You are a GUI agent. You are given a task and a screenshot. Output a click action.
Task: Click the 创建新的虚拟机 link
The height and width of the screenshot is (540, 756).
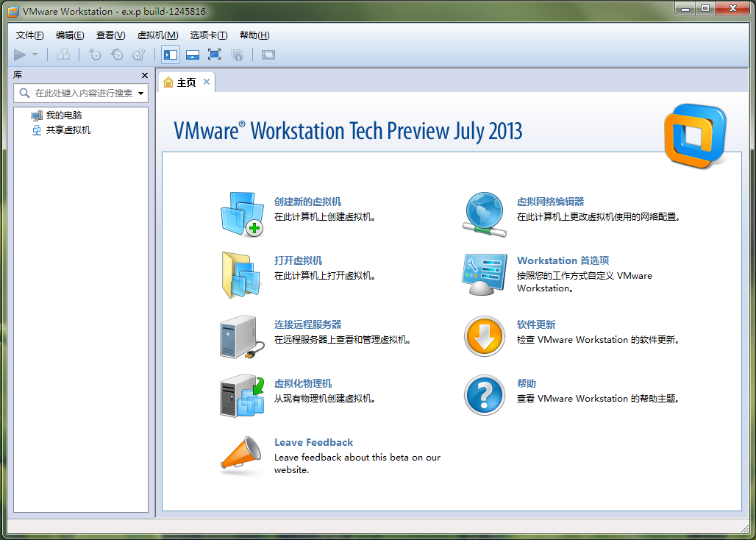(307, 202)
